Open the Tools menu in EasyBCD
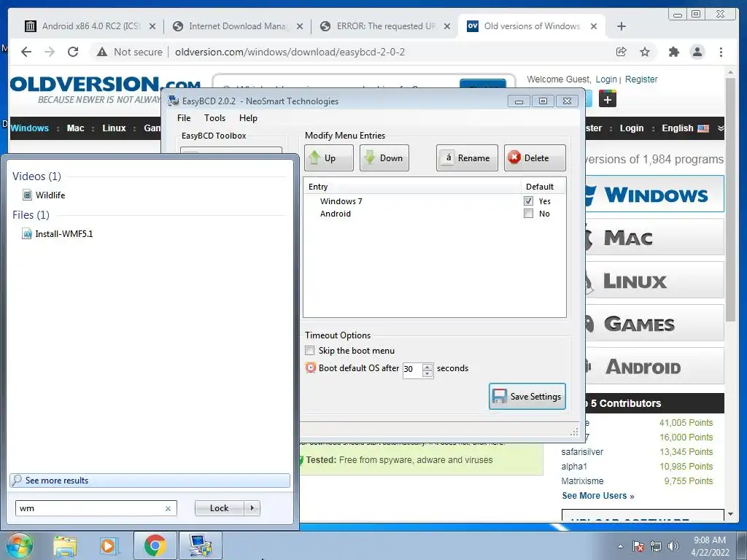Image resolution: width=747 pixels, height=560 pixels. pyautogui.click(x=215, y=117)
